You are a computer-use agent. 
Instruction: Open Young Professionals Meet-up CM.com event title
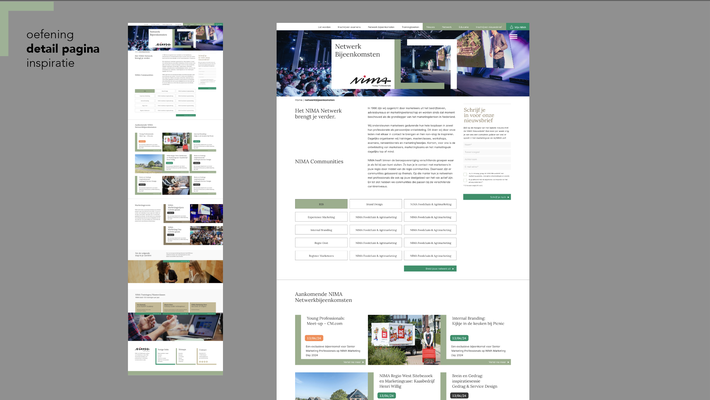326,321
